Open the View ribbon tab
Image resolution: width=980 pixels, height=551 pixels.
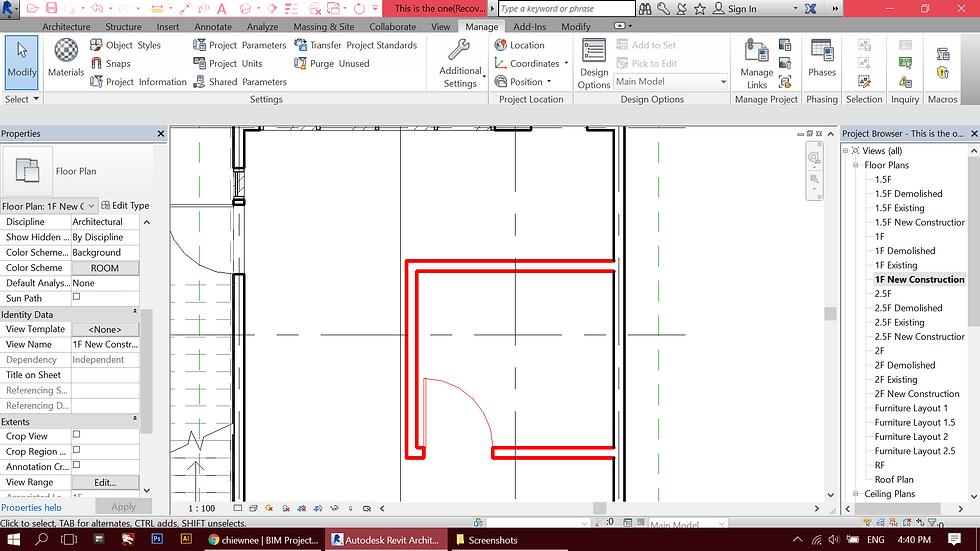pyautogui.click(x=441, y=27)
